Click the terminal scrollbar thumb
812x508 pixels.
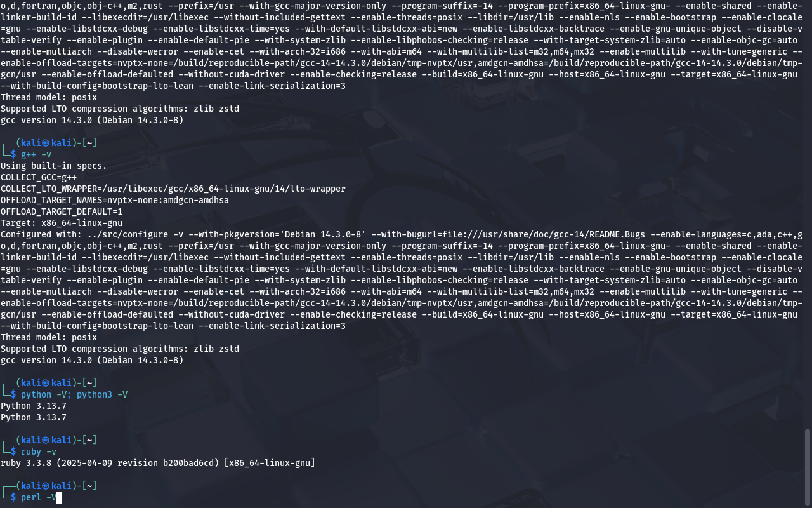pyautogui.click(x=808, y=467)
